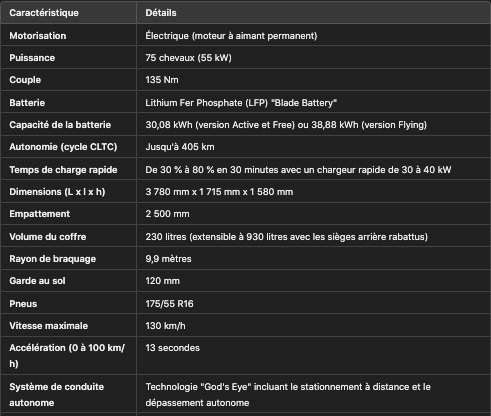
Task: Select the Motorisation row label
Action: click(x=38, y=36)
